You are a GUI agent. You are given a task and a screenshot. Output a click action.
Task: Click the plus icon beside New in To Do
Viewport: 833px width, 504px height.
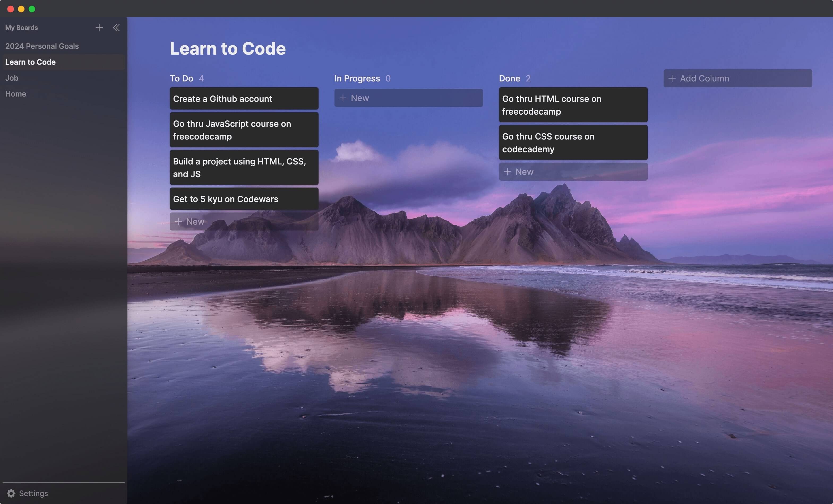coord(178,221)
